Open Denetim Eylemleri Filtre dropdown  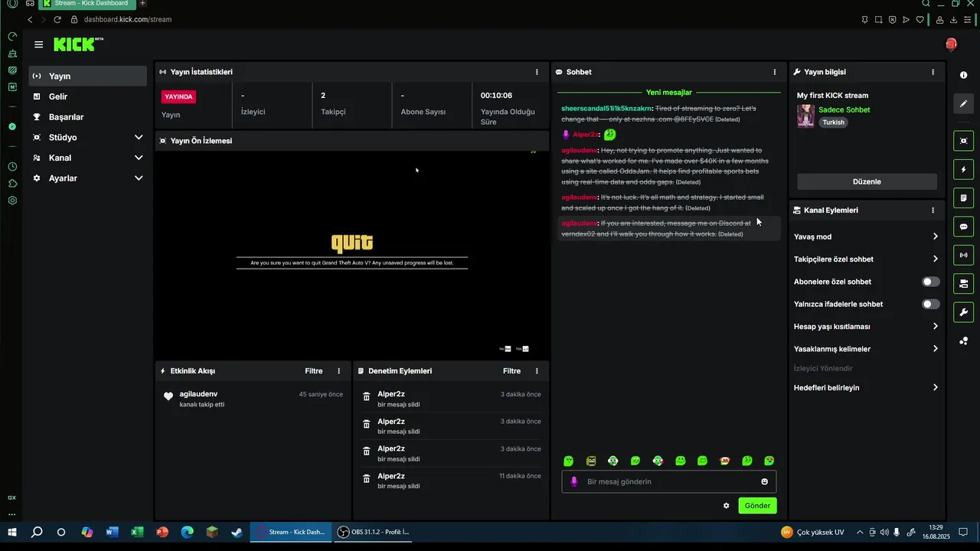click(511, 371)
